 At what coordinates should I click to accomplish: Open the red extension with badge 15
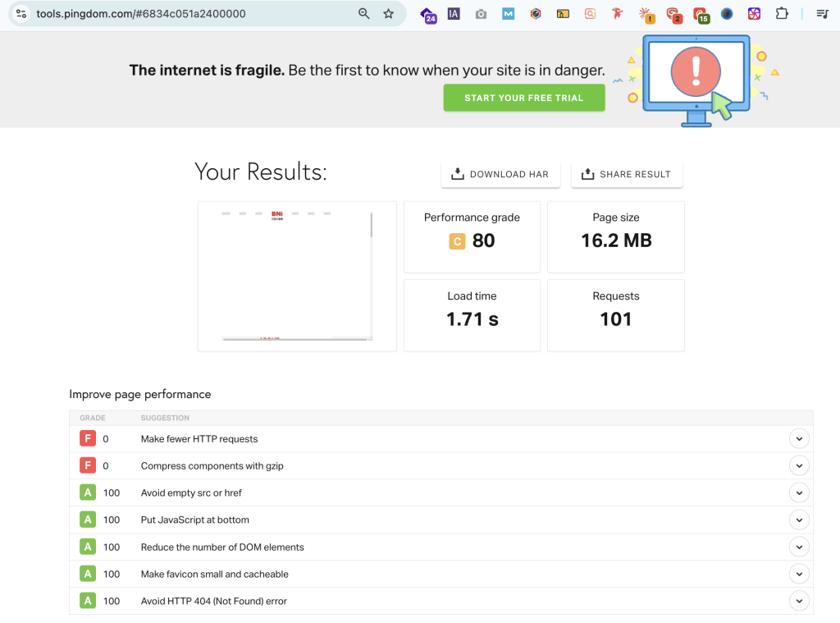coord(701,15)
